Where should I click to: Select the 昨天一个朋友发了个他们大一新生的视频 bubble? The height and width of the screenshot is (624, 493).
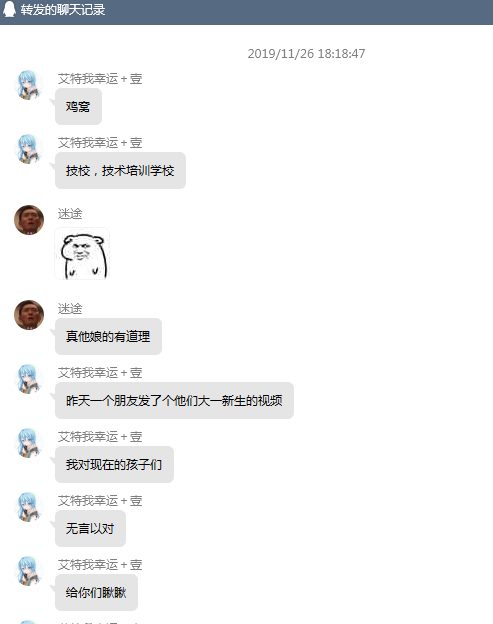click(x=174, y=401)
